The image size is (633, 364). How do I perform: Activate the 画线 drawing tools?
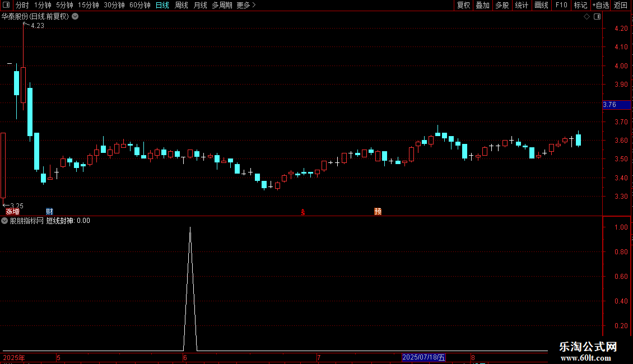[x=541, y=5]
